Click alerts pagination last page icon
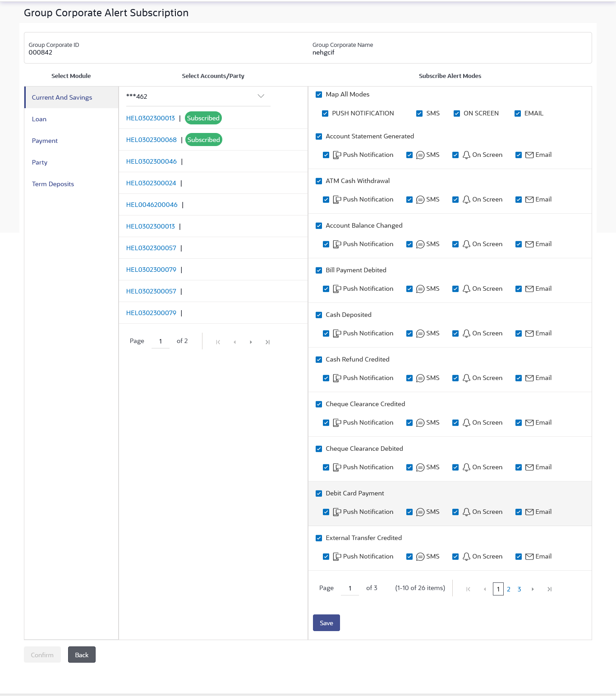The image size is (616, 696). pos(549,589)
